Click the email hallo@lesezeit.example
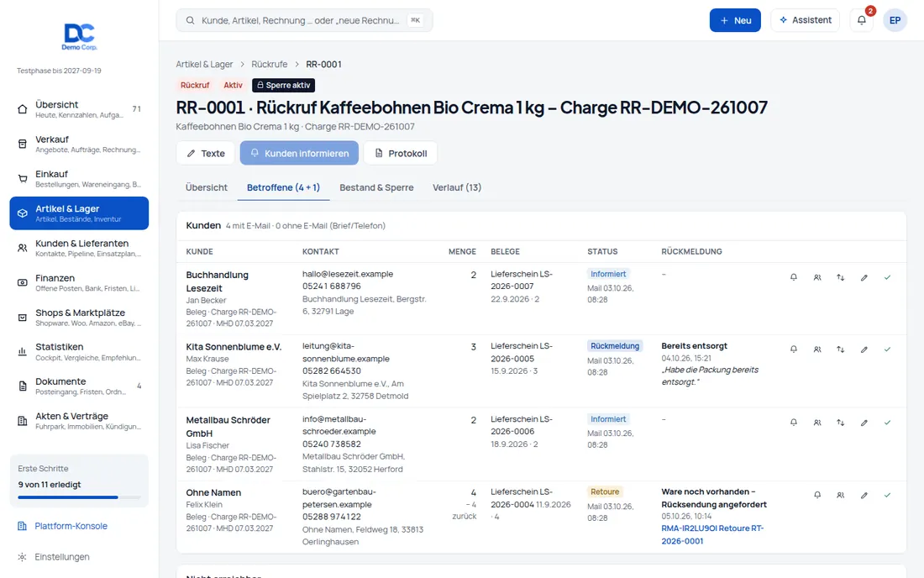 pos(348,274)
